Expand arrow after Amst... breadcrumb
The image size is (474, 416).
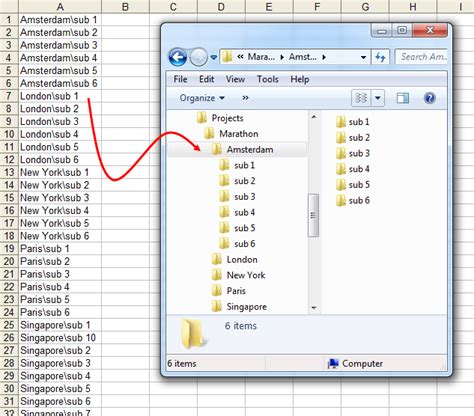(324, 57)
